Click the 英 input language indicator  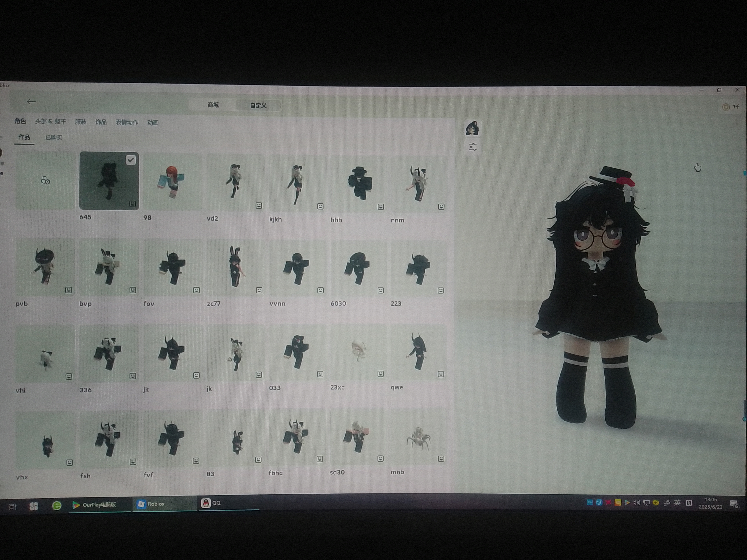pyautogui.click(x=677, y=503)
